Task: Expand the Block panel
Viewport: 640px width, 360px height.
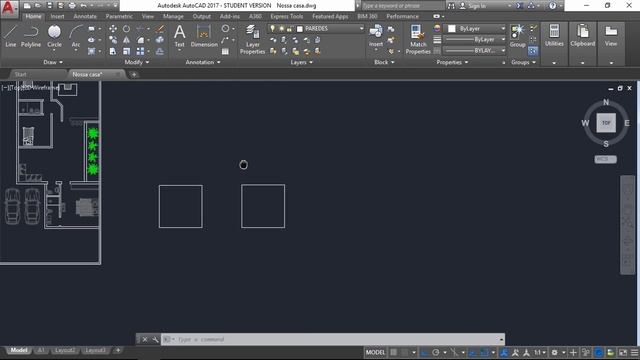Action: (384, 62)
